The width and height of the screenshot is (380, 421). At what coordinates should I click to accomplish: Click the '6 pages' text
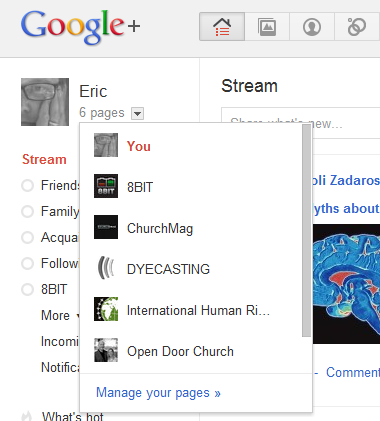[x=102, y=113]
